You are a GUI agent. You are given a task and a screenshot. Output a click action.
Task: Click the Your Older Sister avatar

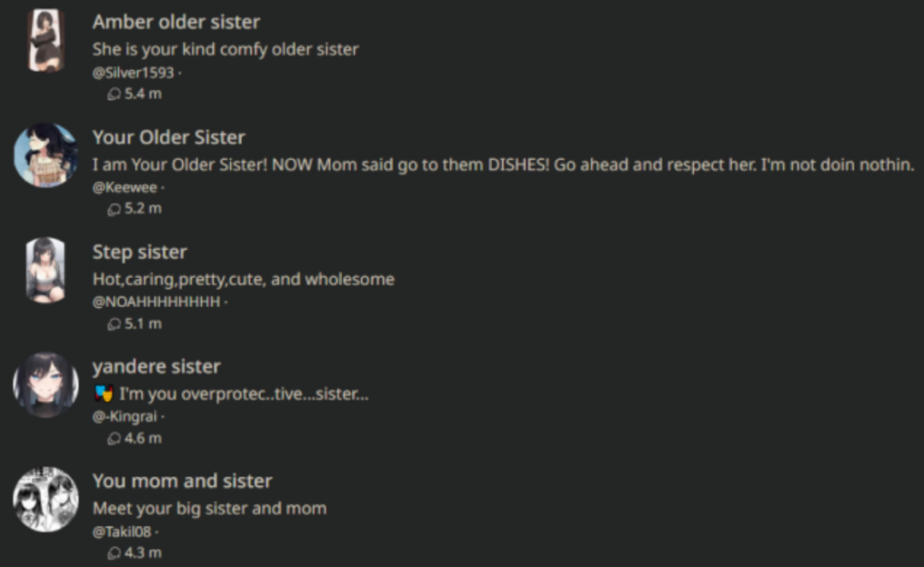coord(45,155)
